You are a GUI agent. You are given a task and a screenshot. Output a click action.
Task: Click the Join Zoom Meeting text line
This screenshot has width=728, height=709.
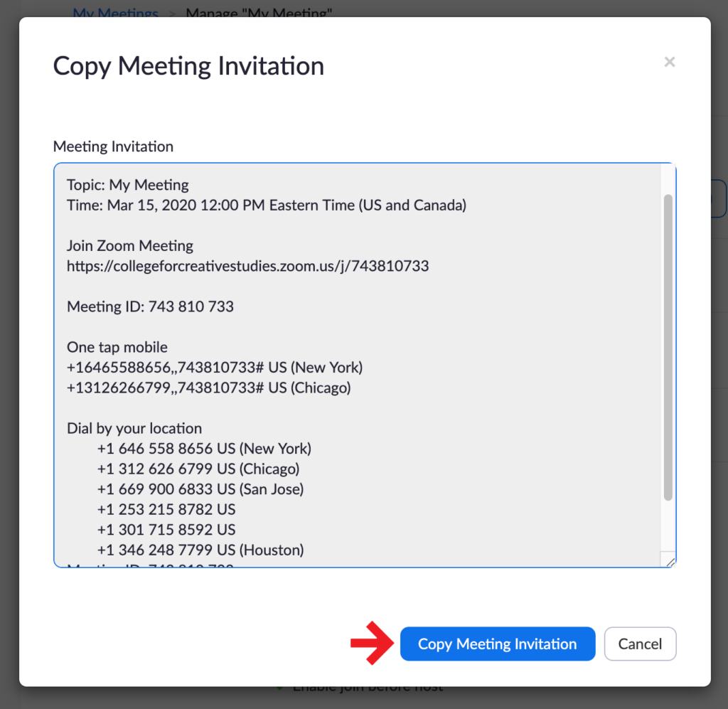[x=130, y=246]
